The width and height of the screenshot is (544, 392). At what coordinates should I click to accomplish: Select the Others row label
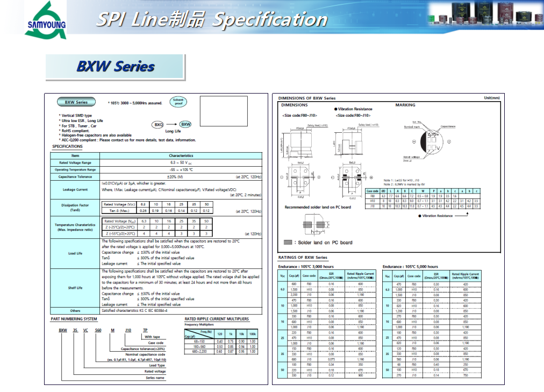[75, 311]
